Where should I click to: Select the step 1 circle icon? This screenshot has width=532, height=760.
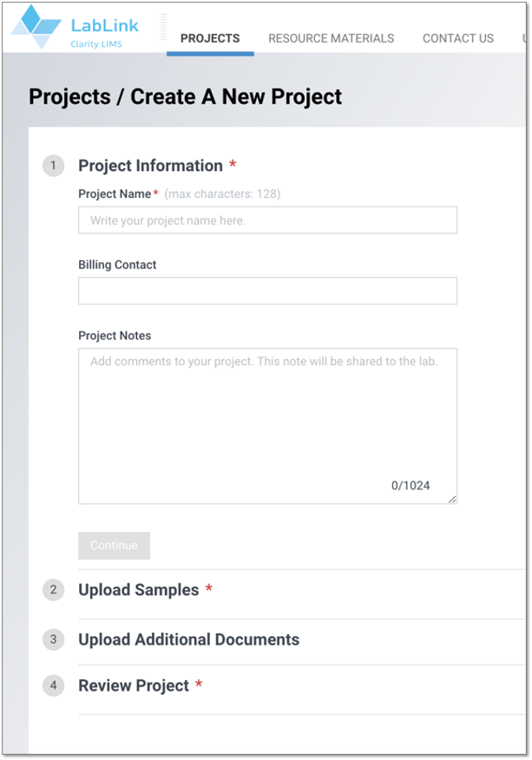click(x=53, y=166)
